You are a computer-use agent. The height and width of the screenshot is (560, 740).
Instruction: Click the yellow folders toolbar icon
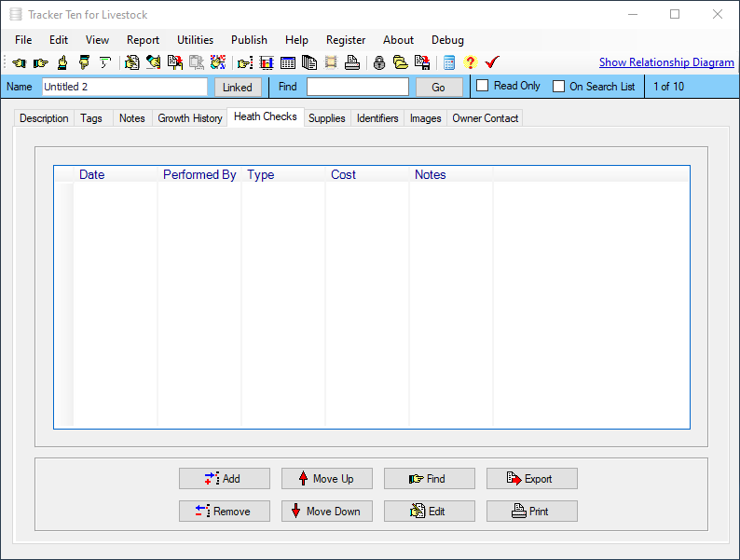(401, 62)
